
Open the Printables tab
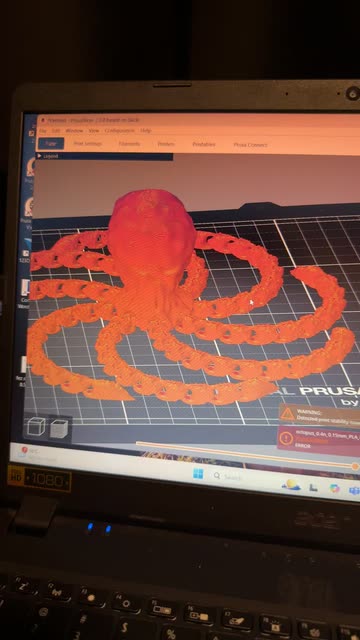point(204,144)
